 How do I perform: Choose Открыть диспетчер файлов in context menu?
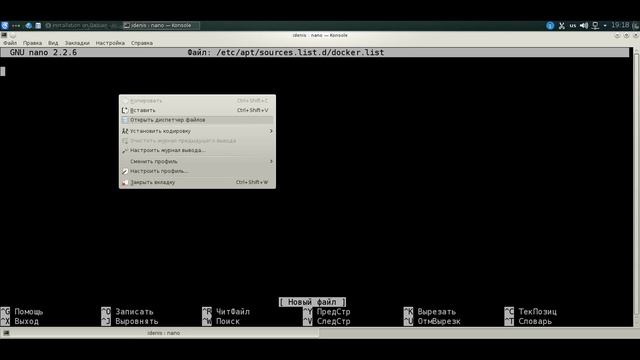coord(197,120)
